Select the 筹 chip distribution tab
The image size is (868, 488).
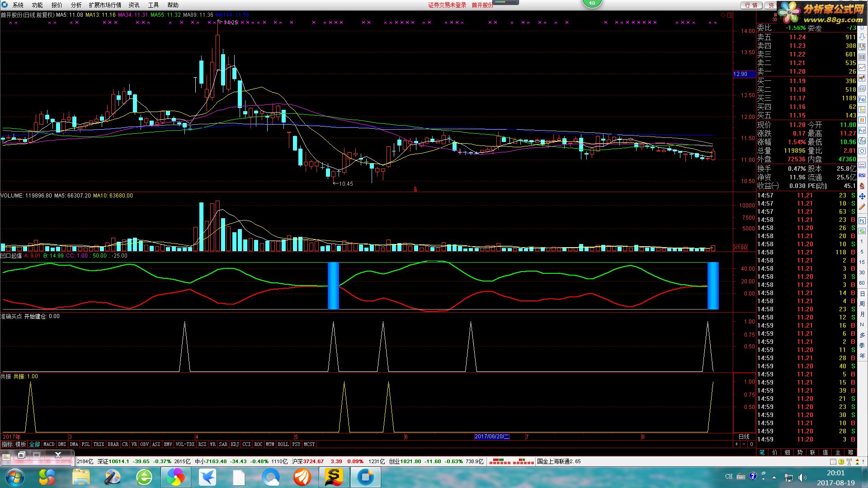[850, 452]
